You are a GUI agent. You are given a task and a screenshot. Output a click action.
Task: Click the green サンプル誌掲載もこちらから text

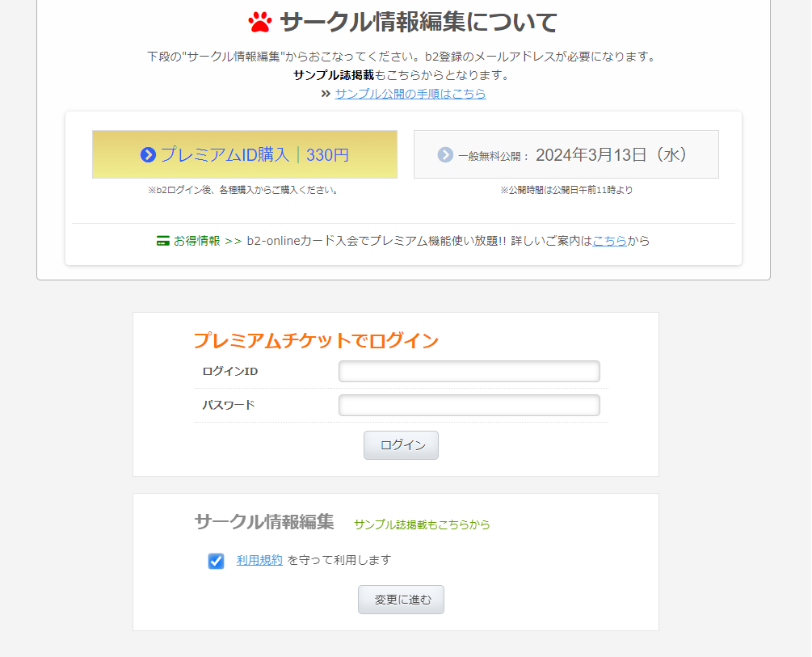click(422, 524)
